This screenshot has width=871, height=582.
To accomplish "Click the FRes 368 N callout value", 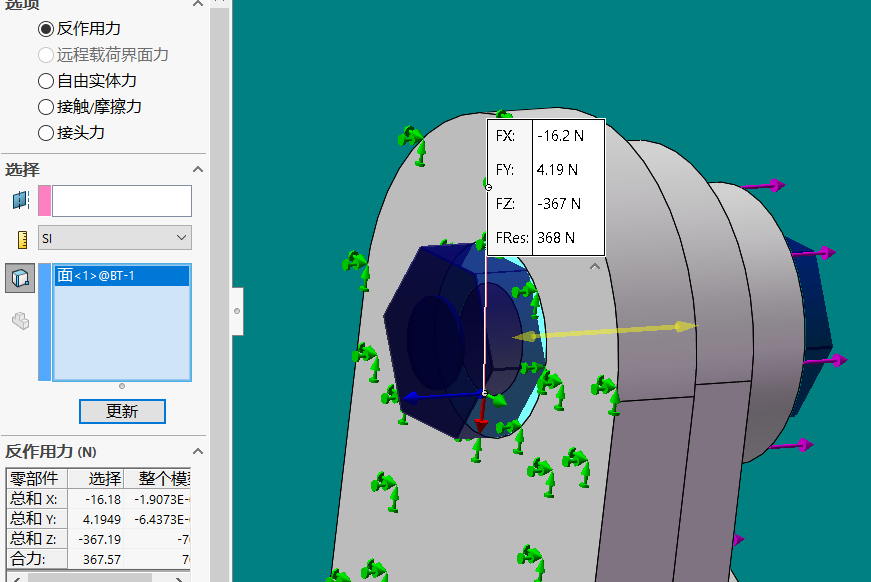I will click(x=555, y=238).
